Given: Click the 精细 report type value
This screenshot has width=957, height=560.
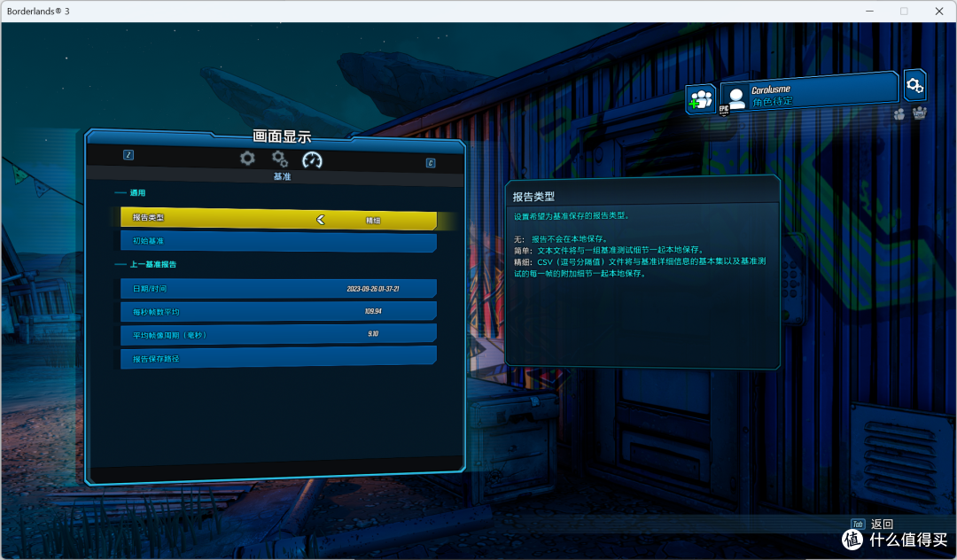Looking at the screenshot, I should (x=373, y=221).
